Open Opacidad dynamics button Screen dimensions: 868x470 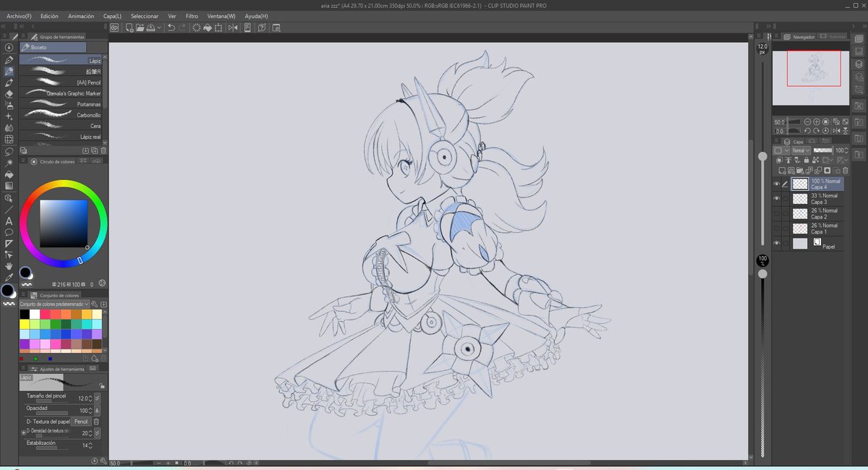tap(98, 411)
